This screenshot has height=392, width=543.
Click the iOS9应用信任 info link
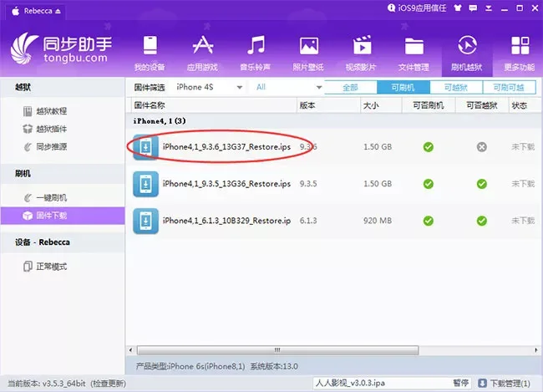pyautogui.click(x=417, y=8)
